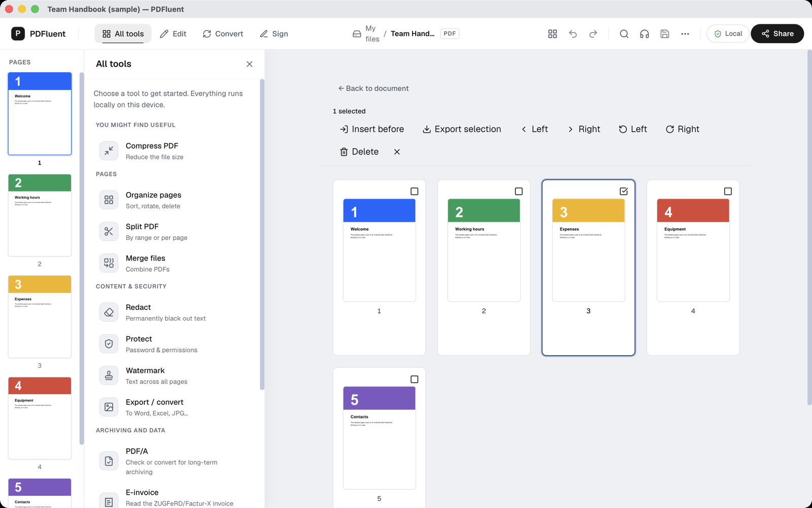Export selection of pages

tap(462, 129)
